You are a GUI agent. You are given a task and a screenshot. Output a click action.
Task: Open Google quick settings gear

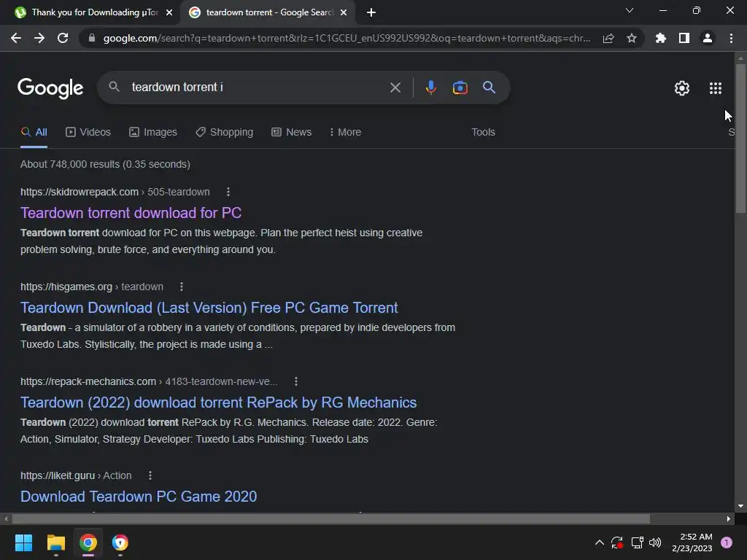click(682, 88)
